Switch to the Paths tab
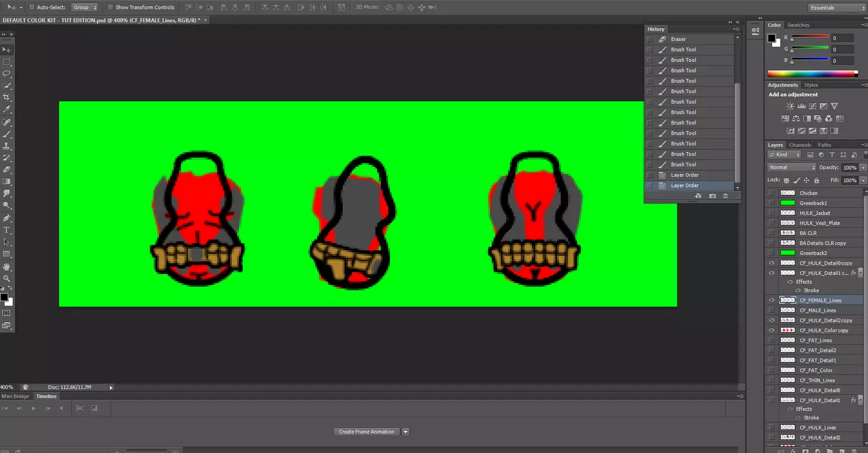The height and width of the screenshot is (453, 868). pyautogui.click(x=824, y=145)
